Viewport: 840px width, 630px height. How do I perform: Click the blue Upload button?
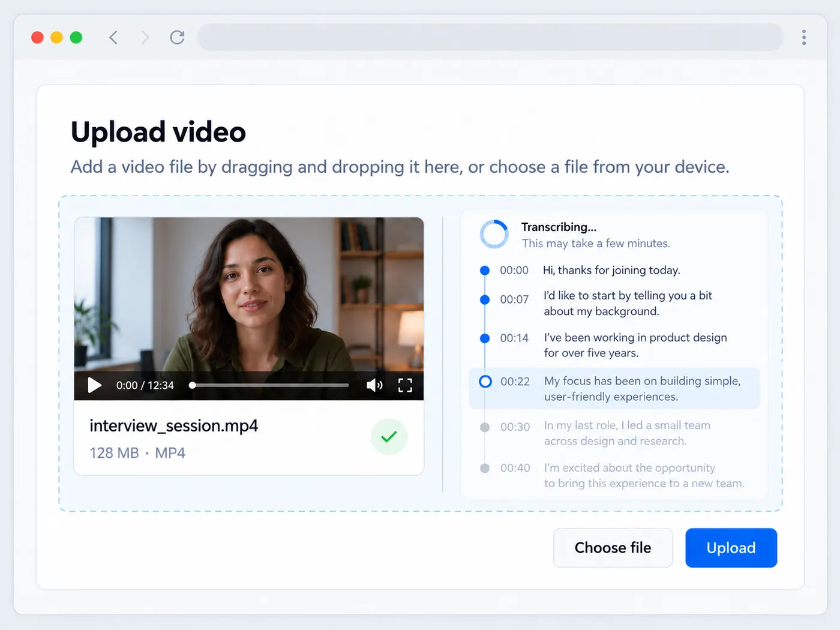731,548
